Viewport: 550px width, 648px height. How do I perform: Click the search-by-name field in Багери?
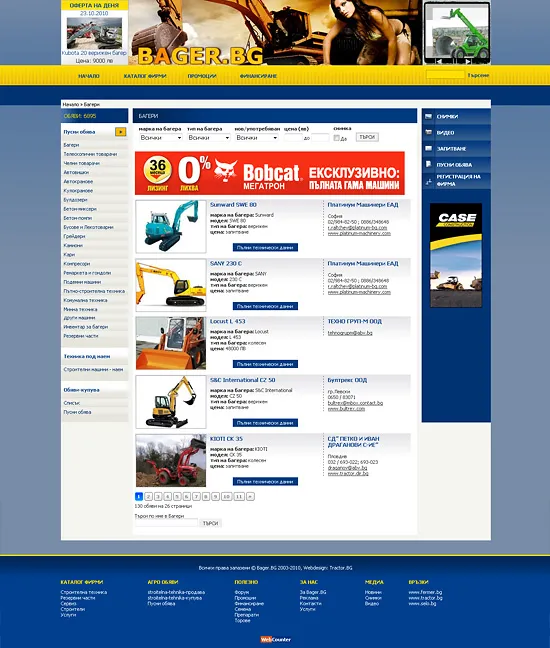167,523
